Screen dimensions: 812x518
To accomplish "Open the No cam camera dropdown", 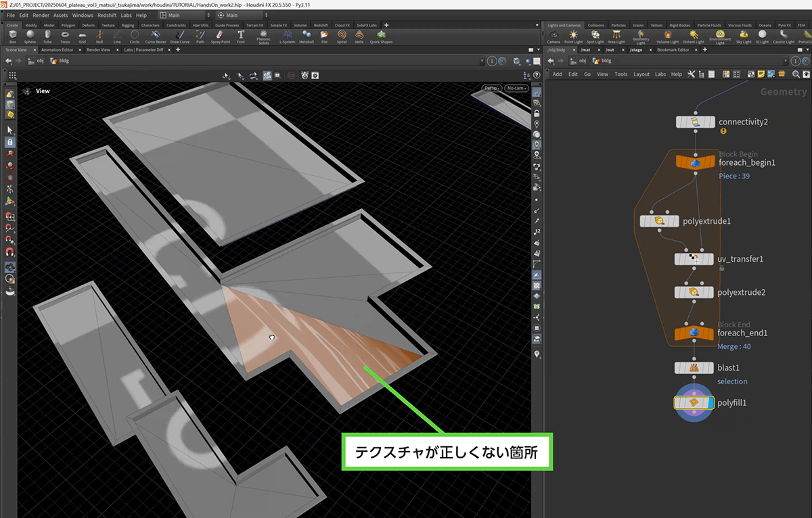I will point(516,88).
